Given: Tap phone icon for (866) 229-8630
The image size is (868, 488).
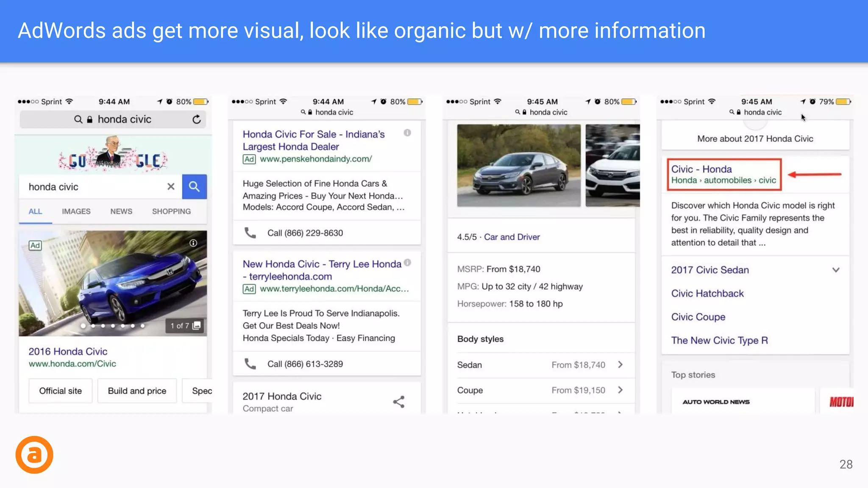Looking at the screenshot, I should [x=250, y=233].
